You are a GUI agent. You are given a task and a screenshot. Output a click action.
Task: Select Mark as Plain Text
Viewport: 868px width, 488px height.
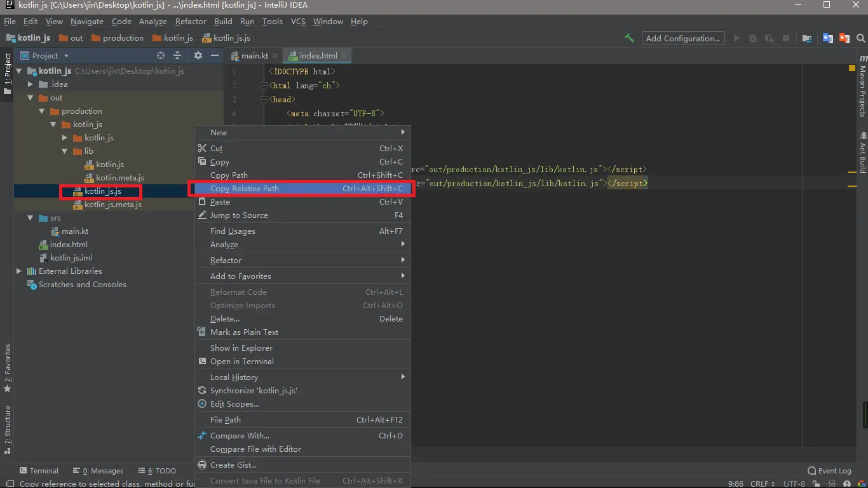(x=302, y=332)
